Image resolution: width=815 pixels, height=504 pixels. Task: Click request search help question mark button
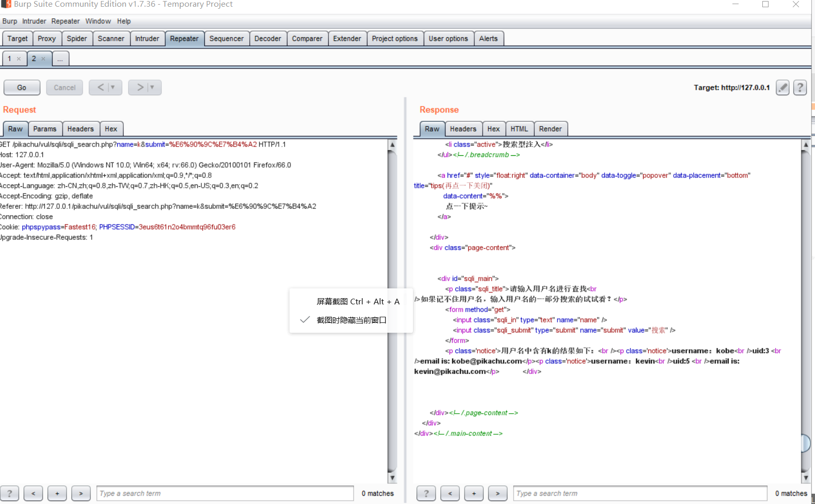tap(9, 494)
